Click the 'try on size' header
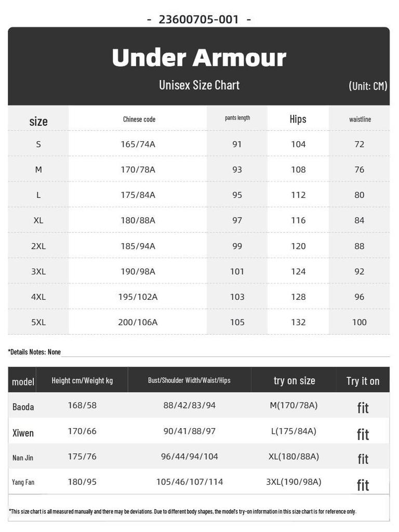The height and width of the screenshot is (532, 399). point(294,381)
